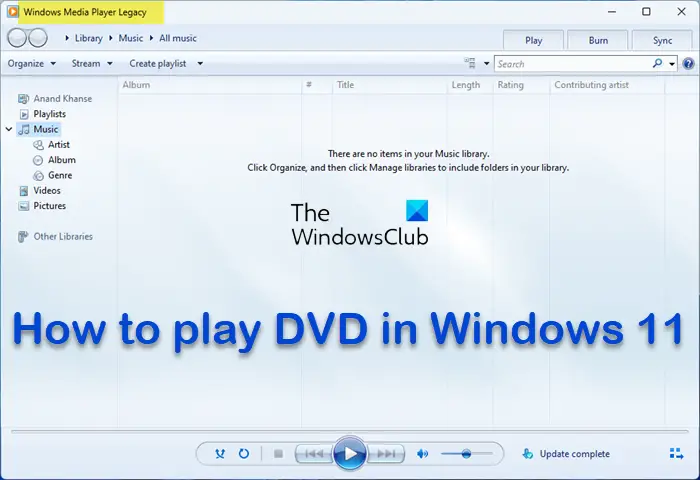Skip to Previous track
Viewport: 700px width, 480px height.
coord(314,454)
